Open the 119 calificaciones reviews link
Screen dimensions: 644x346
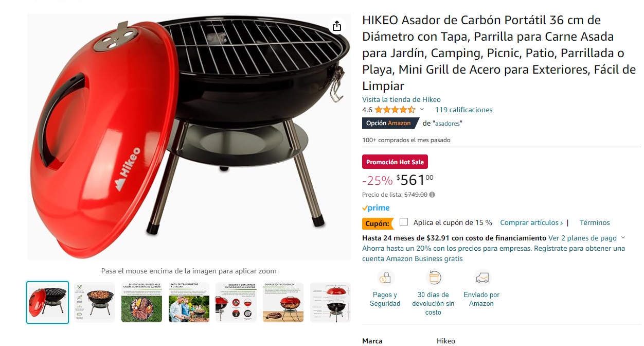(x=463, y=110)
